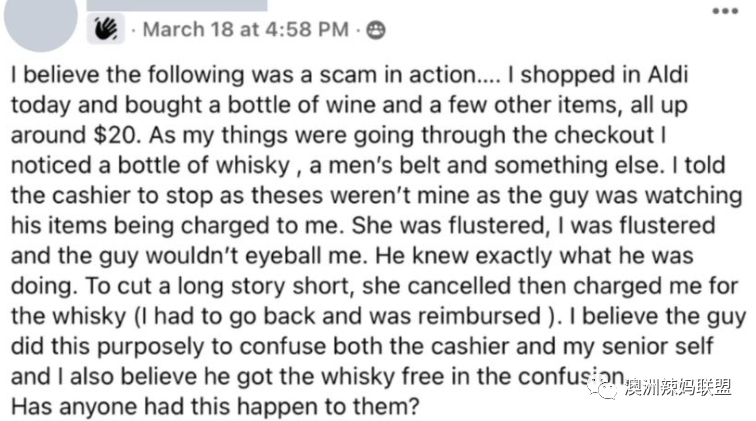Open the "March 18 at 4:58 PM" timestamp

point(246,29)
